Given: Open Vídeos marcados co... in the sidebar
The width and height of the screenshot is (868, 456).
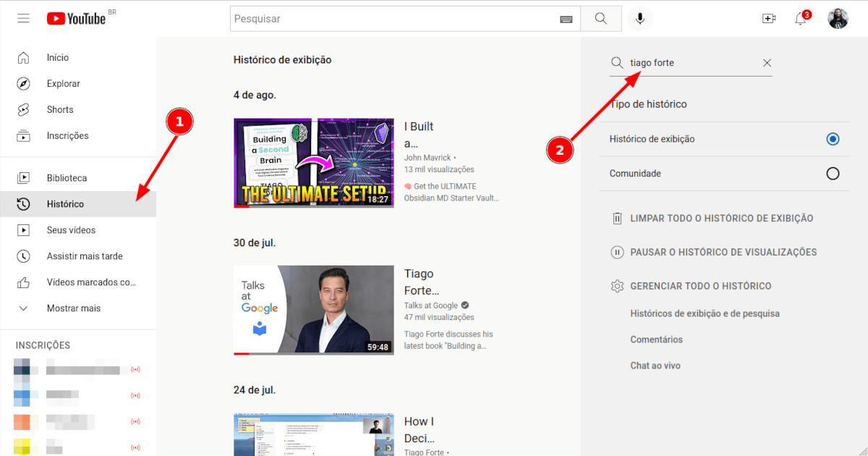Looking at the screenshot, I should 78,282.
